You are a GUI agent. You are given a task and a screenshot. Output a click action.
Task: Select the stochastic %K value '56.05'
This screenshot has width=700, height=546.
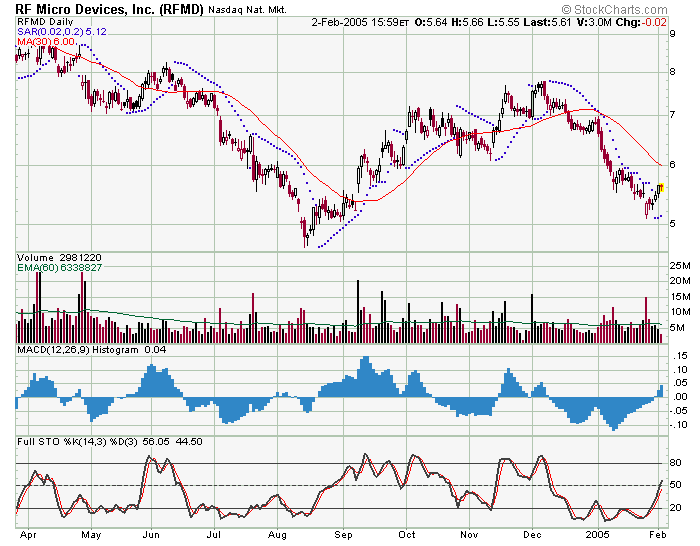156,442
